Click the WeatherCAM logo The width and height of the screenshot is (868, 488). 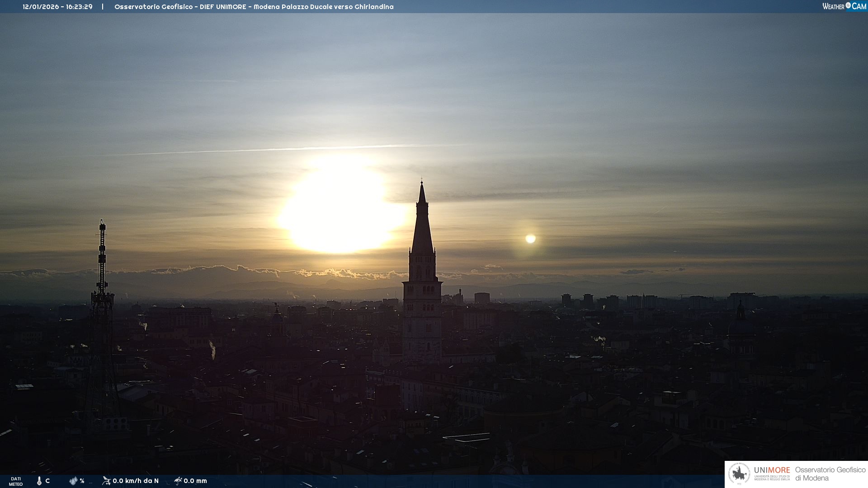844,6
